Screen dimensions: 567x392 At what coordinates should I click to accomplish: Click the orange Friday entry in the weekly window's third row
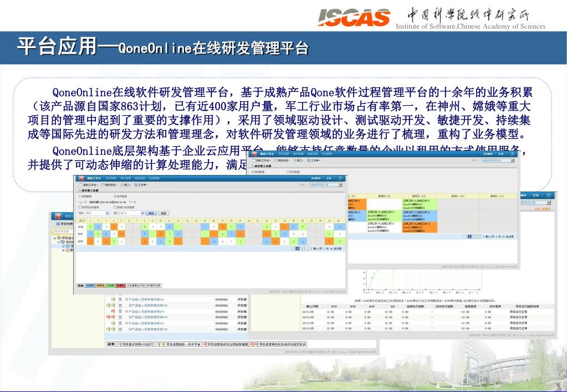pos(420,227)
